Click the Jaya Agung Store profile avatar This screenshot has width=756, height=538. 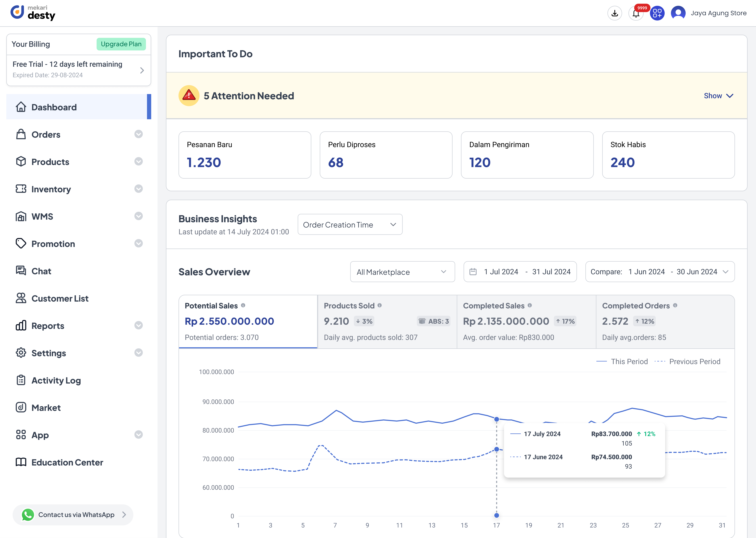tap(678, 13)
